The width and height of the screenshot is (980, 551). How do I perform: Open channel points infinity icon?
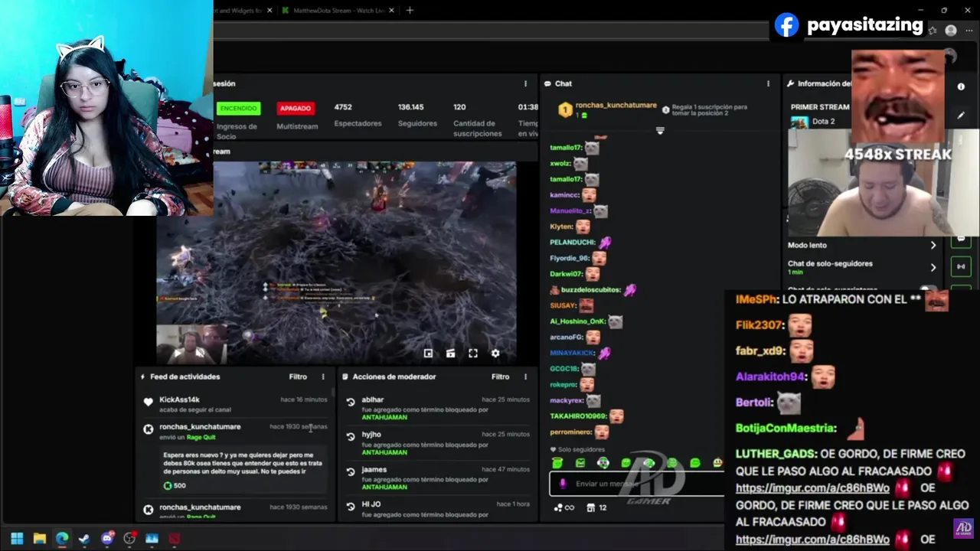564,507
